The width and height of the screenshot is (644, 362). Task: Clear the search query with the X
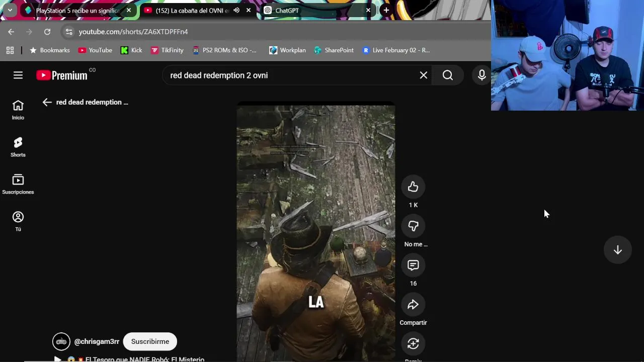tap(424, 75)
